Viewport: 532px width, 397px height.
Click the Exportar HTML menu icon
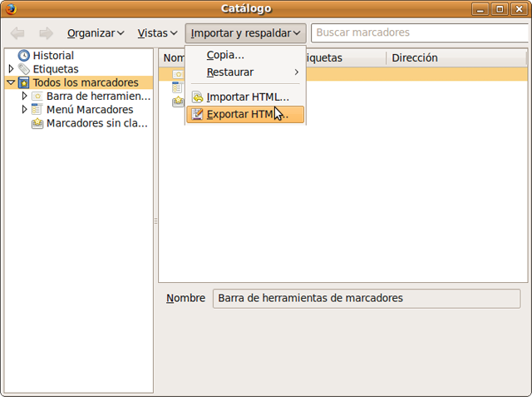click(x=197, y=114)
